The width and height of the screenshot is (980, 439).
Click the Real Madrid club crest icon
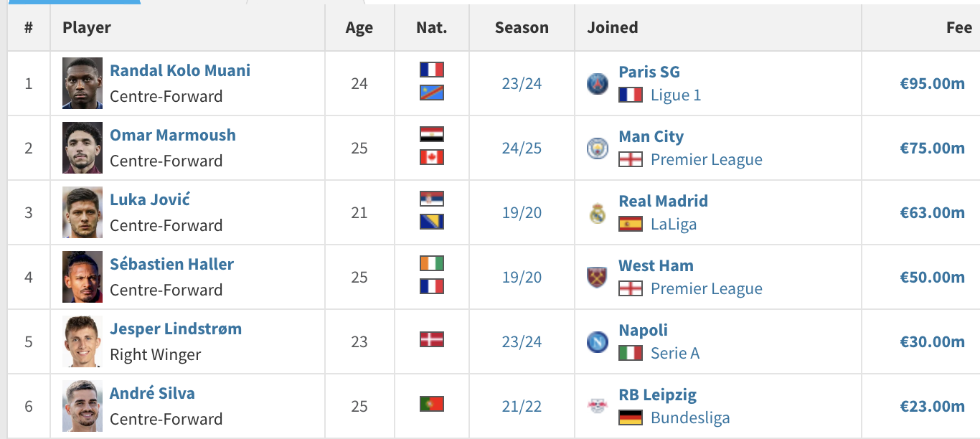(x=597, y=213)
